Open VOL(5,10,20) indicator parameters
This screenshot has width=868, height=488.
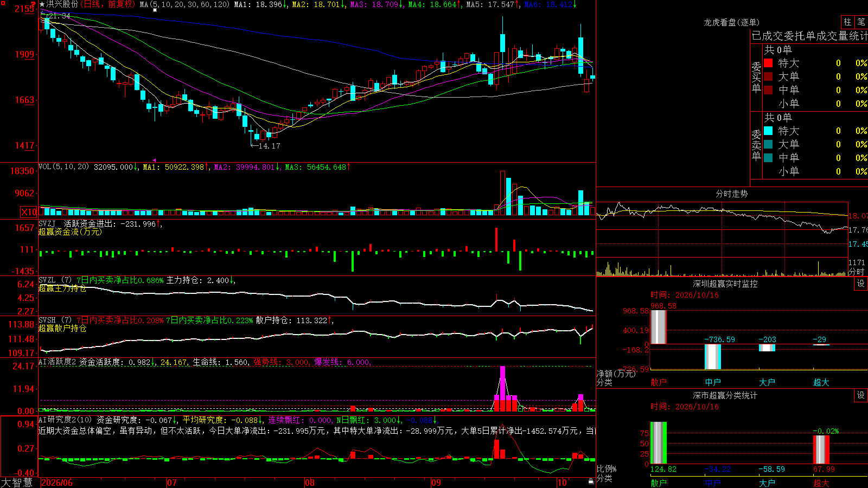coord(64,167)
